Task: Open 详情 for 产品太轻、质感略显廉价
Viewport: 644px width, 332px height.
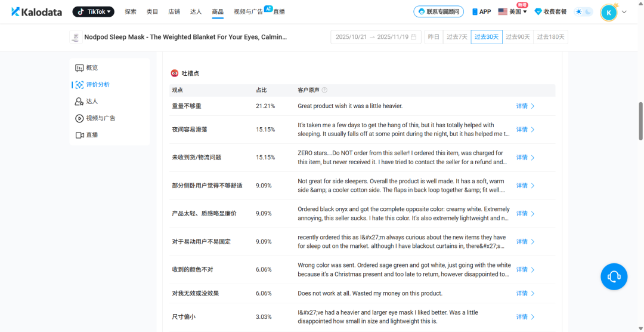Action: pyautogui.click(x=525, y=214)
